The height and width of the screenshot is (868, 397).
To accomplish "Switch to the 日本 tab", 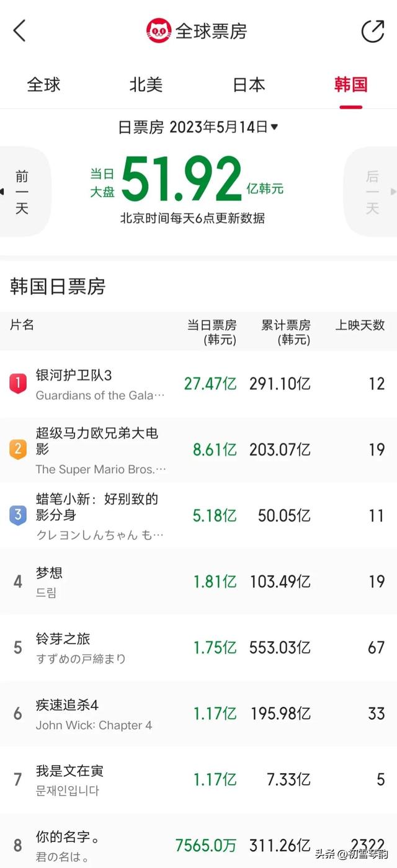I will (249, 85).
